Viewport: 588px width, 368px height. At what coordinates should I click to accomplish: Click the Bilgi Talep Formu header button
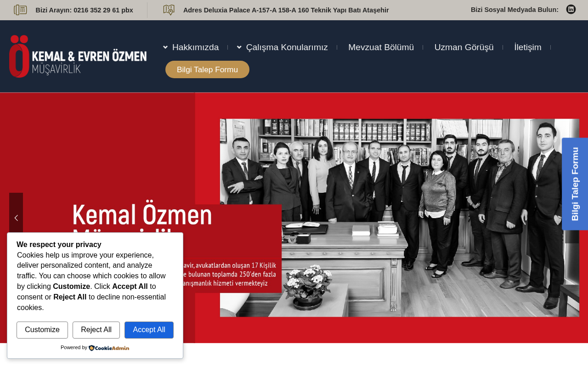[207, 69]
